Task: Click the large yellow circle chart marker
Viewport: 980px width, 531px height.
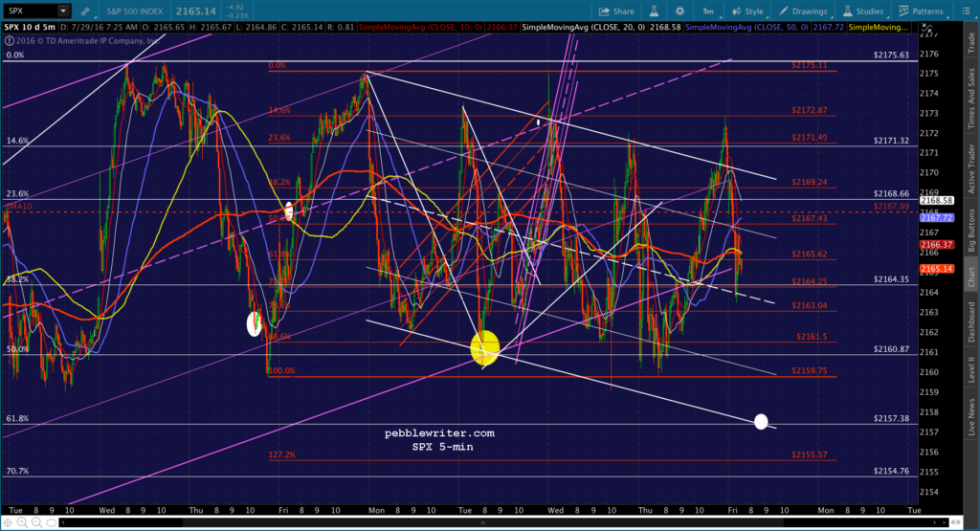Action: pyautogui.click(x=485, y=348)
